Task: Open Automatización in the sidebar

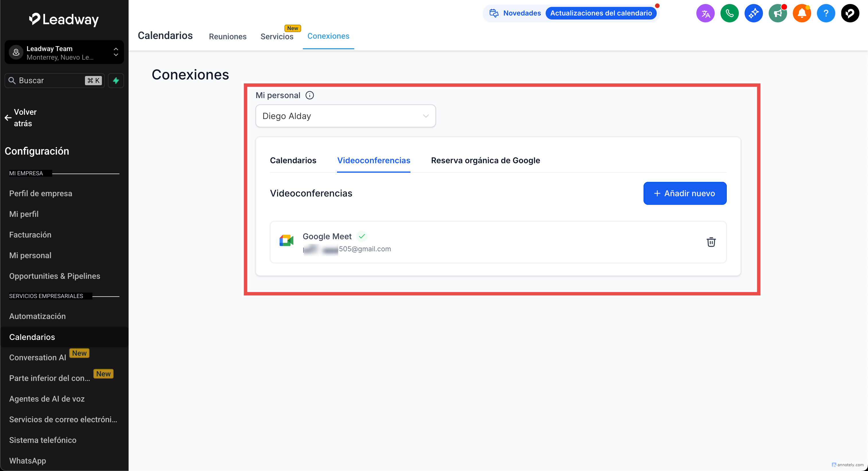Action: [37, 316]
